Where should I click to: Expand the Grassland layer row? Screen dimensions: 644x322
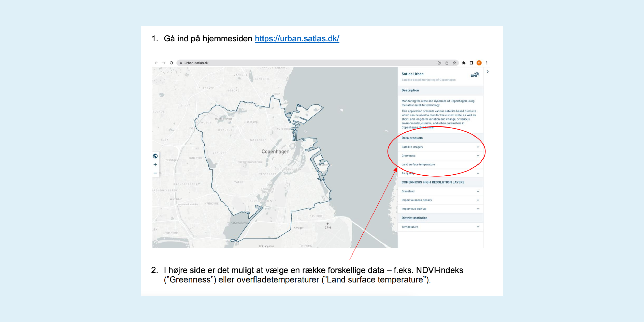tap(440, 191)
